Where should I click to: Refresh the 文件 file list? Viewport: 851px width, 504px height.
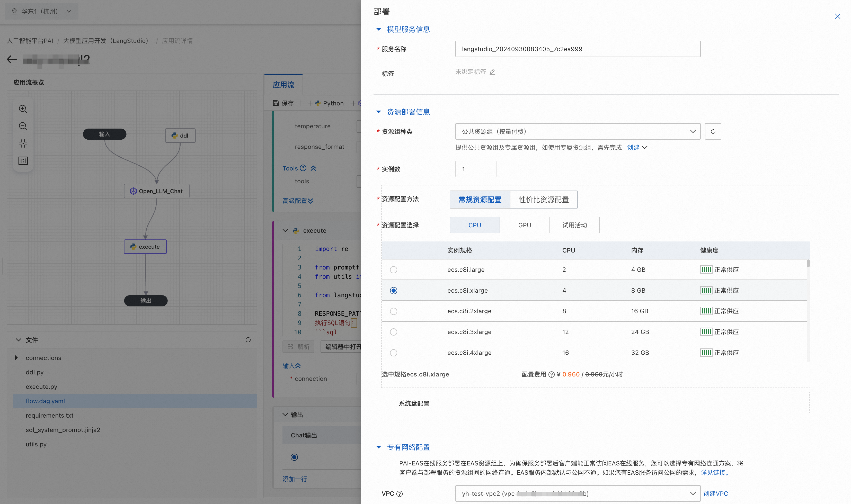248,340
